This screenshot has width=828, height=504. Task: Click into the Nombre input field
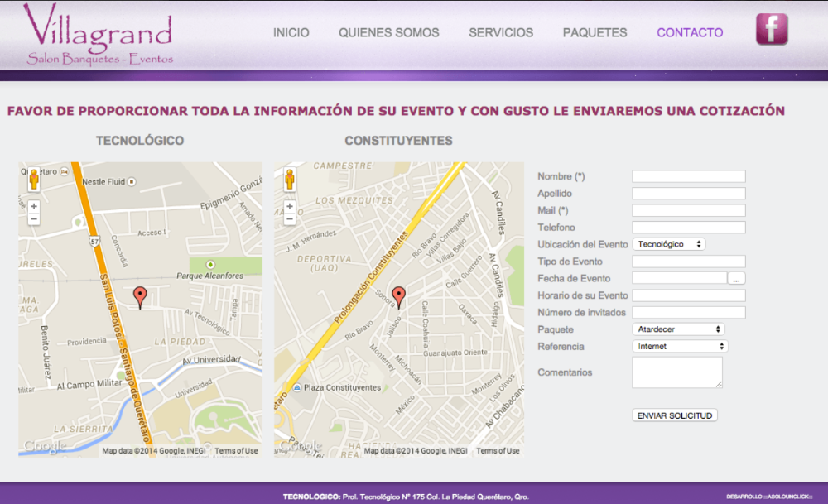click(688, 176)
